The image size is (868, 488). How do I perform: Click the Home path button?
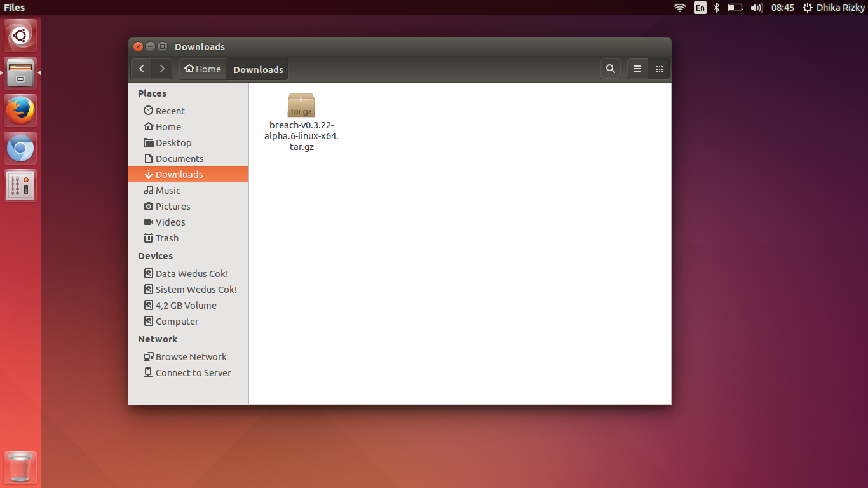(x=203, y=69)
